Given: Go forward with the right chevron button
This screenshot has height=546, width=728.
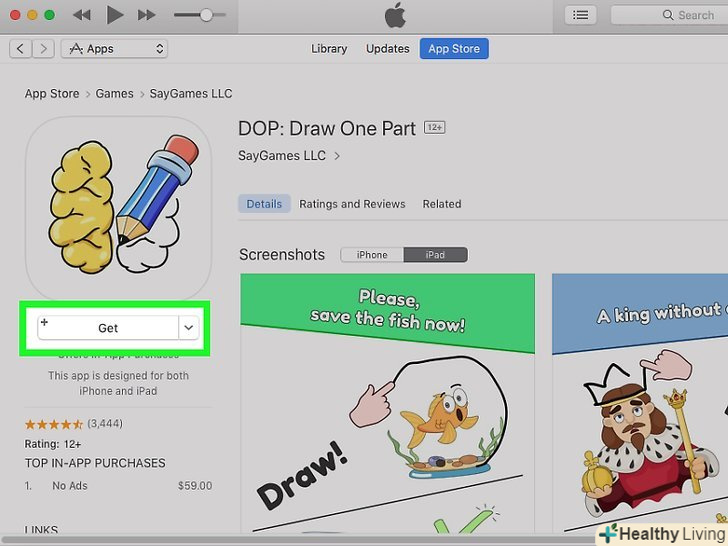Looking at the screenshot, I should pyautogui.click(x=43, y=49).
